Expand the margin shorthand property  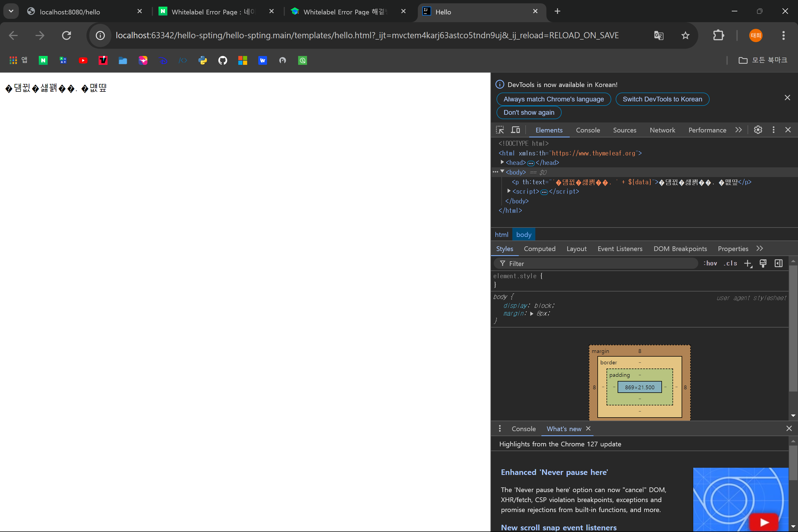click(x=532, y=314)
